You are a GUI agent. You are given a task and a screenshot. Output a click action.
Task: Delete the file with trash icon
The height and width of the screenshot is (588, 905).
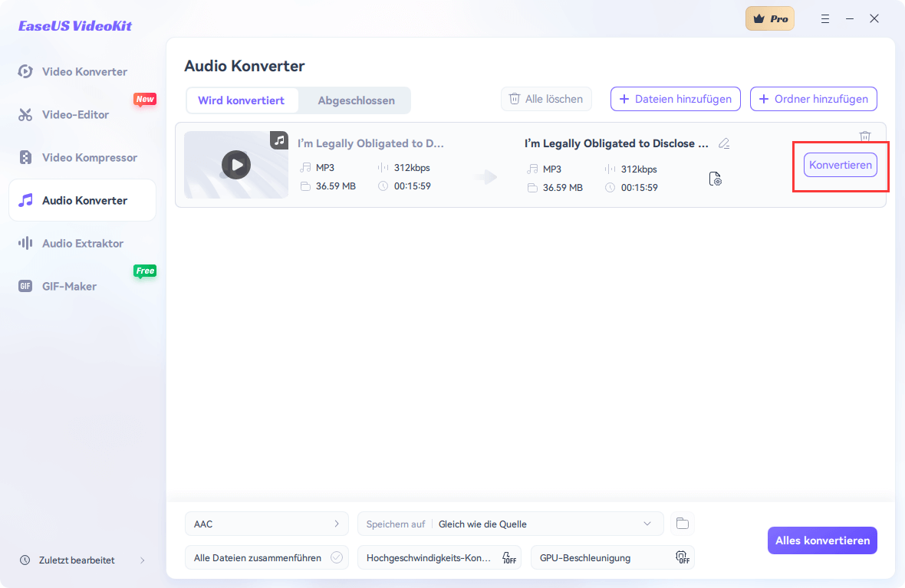point(864,136)
